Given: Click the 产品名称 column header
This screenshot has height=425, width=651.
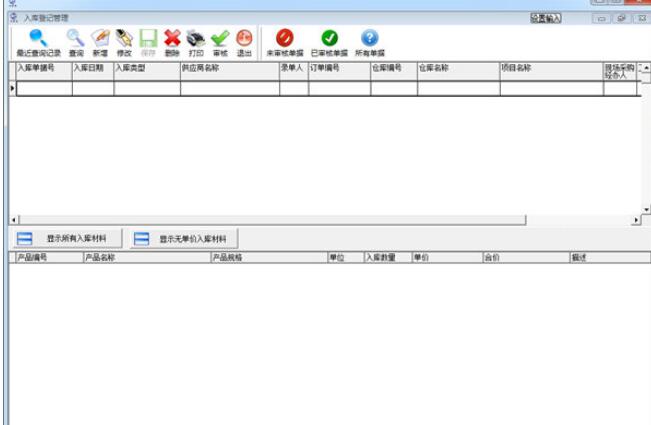Looking at the screenshot, I should coord(147,257).
